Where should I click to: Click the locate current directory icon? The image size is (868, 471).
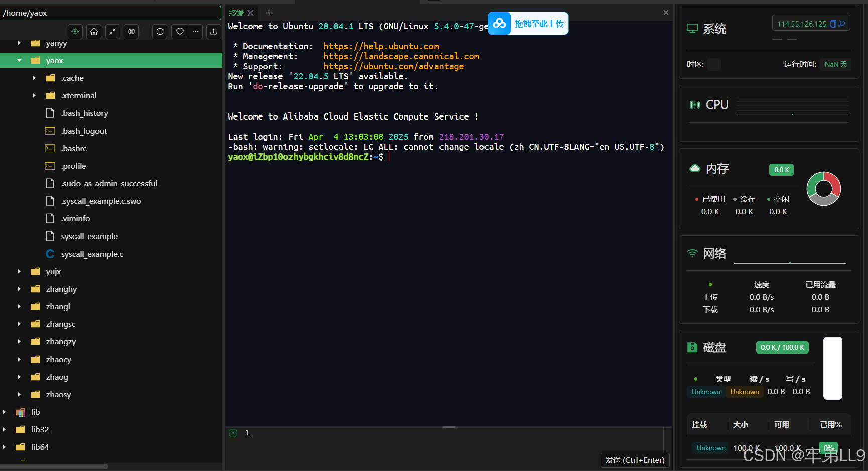(x=75, y=32)
